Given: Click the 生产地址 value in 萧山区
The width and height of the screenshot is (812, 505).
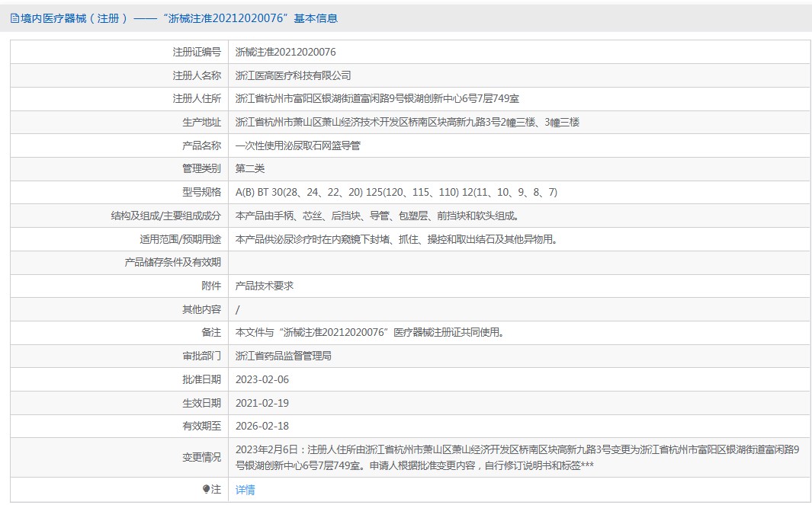Looking at the screenshot, I should click(407, 122).
